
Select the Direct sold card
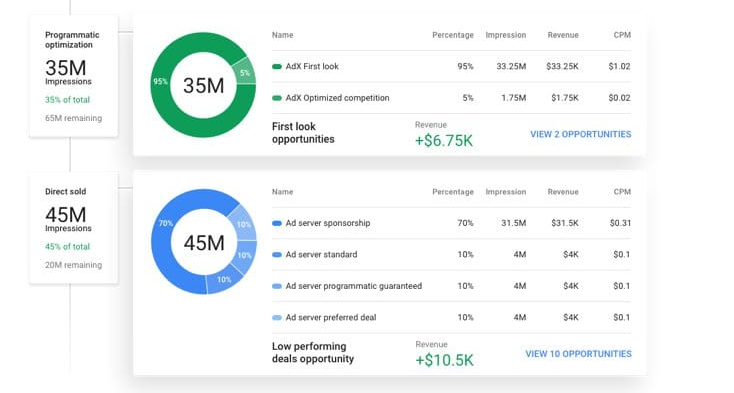(73, 228)
